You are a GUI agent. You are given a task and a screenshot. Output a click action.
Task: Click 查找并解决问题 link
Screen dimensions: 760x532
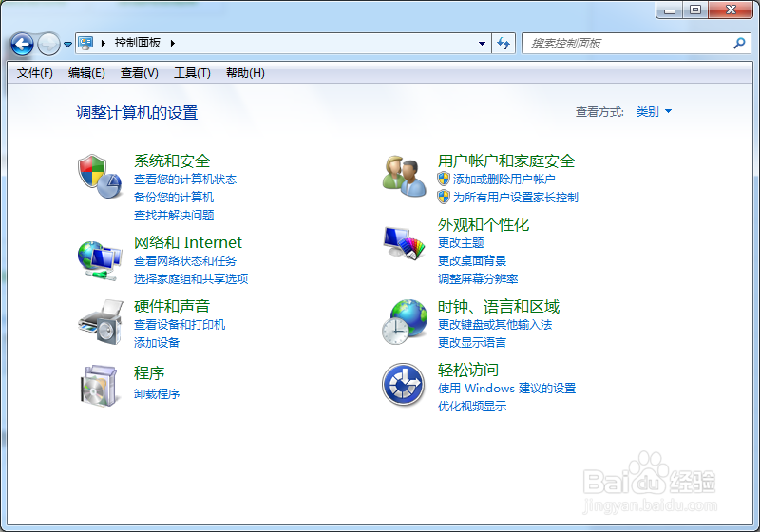(174, 215)
